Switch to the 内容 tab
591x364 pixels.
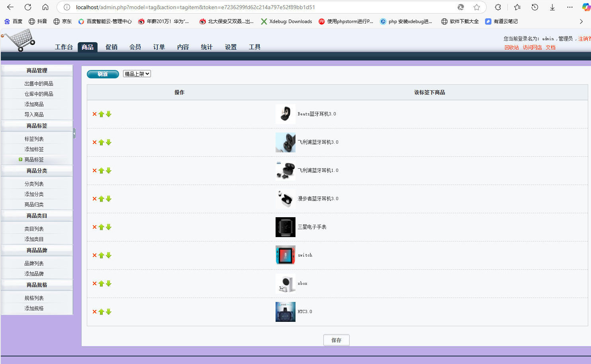pos(183,47)
